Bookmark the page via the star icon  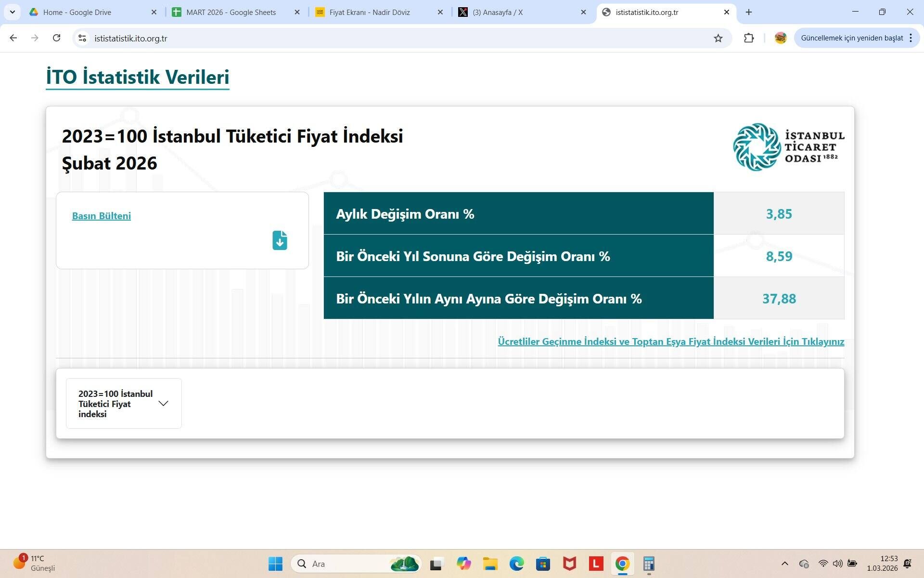pos(718,38)
